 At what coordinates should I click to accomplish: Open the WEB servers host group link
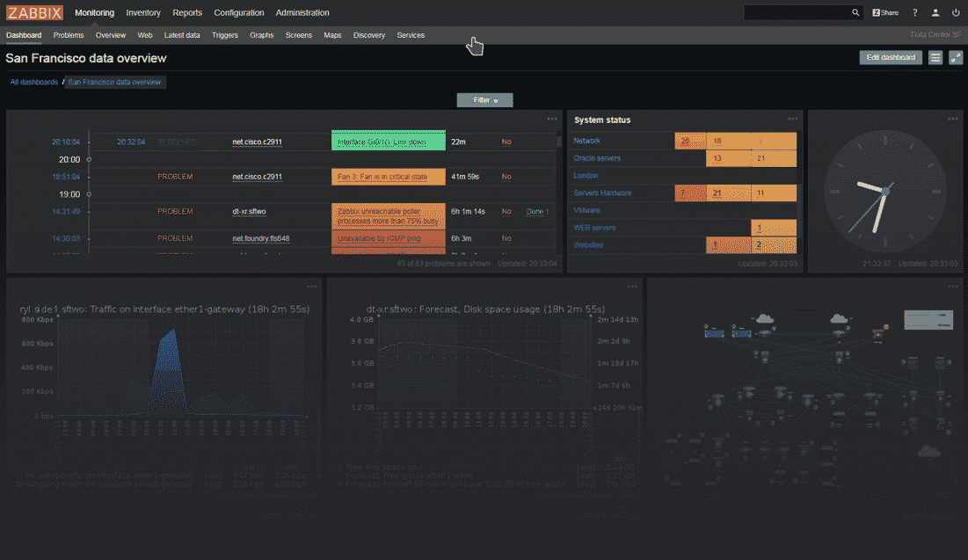[594, 227]
